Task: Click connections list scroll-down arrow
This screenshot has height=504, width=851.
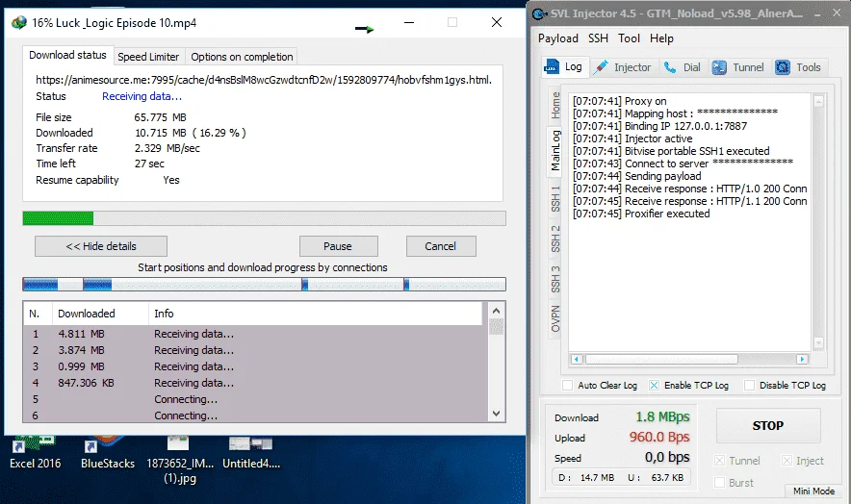Action: point(496,414)
